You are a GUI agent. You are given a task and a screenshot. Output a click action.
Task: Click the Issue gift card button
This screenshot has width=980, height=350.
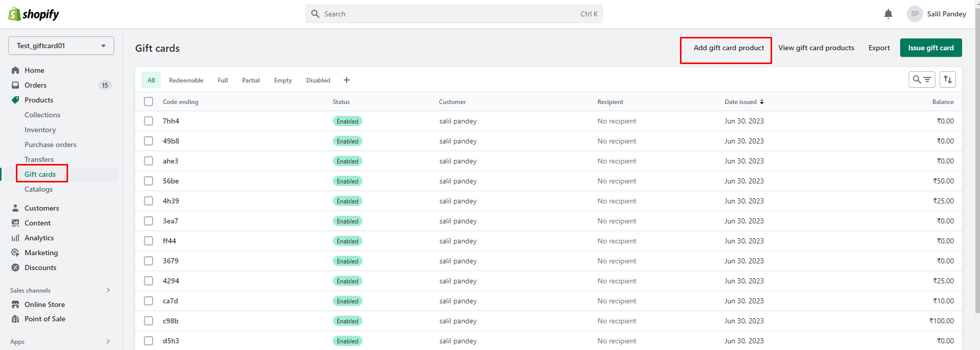[931, 48]
